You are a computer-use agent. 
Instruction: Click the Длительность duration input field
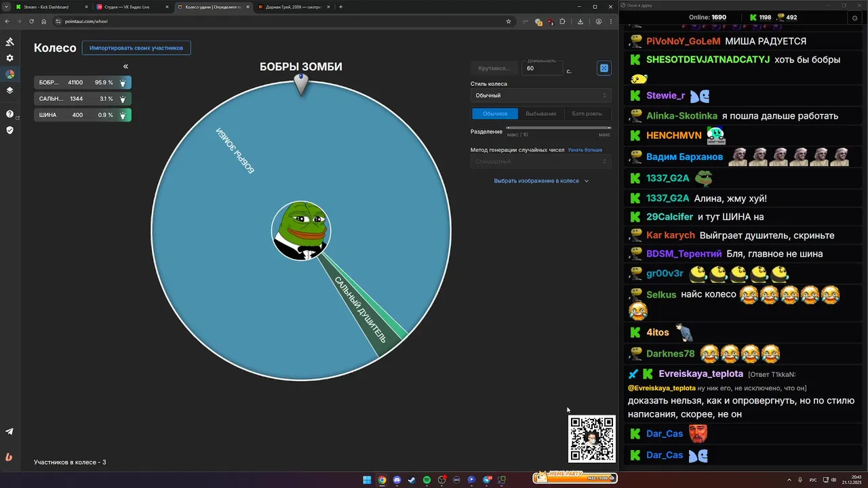pyautogui.click(x=543, y=68)
